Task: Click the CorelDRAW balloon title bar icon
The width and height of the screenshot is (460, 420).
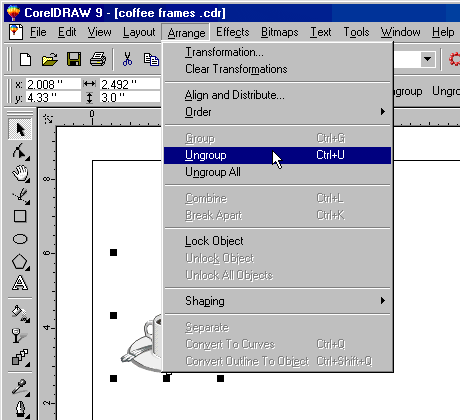Action: [13, 13]
